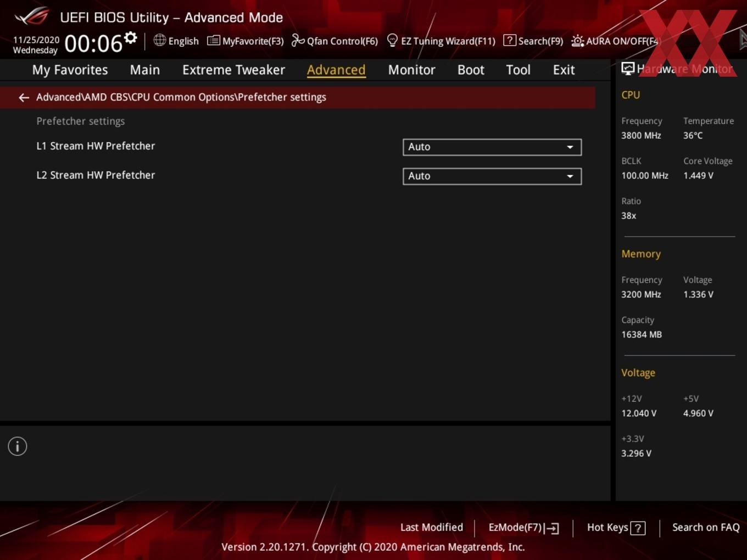Click the EZ Tuning Wizard bulb icon
The height and width of the screenshot is (560, 747).
pyautogui.click(x=392, y=40)
